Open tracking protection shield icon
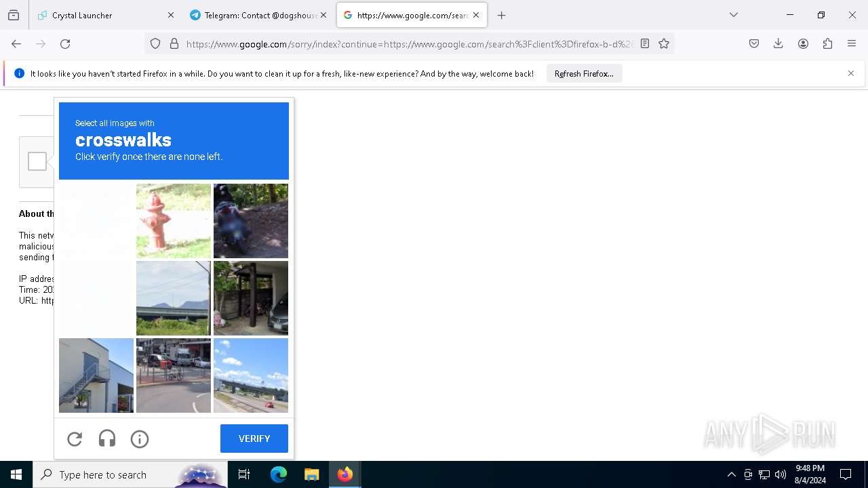Screen dimensions: 868x488 pyautogui.click(x=155, y=44)
